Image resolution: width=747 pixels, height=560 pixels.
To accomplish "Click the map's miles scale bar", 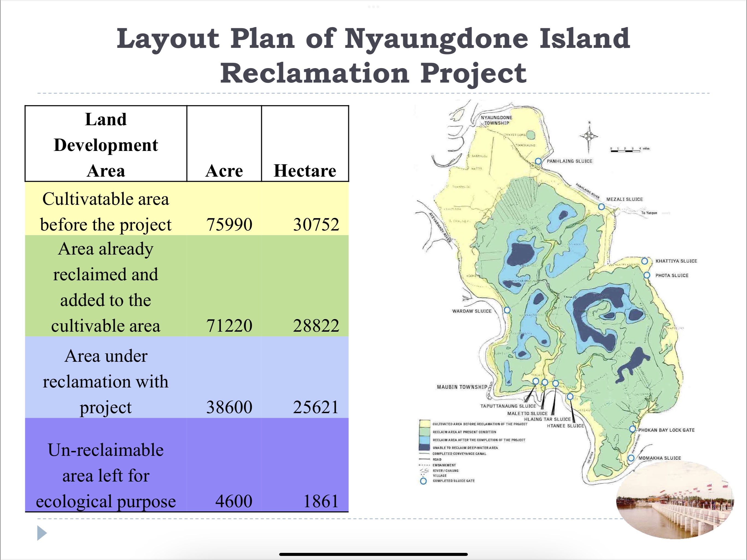I will (x=625, y=151).
